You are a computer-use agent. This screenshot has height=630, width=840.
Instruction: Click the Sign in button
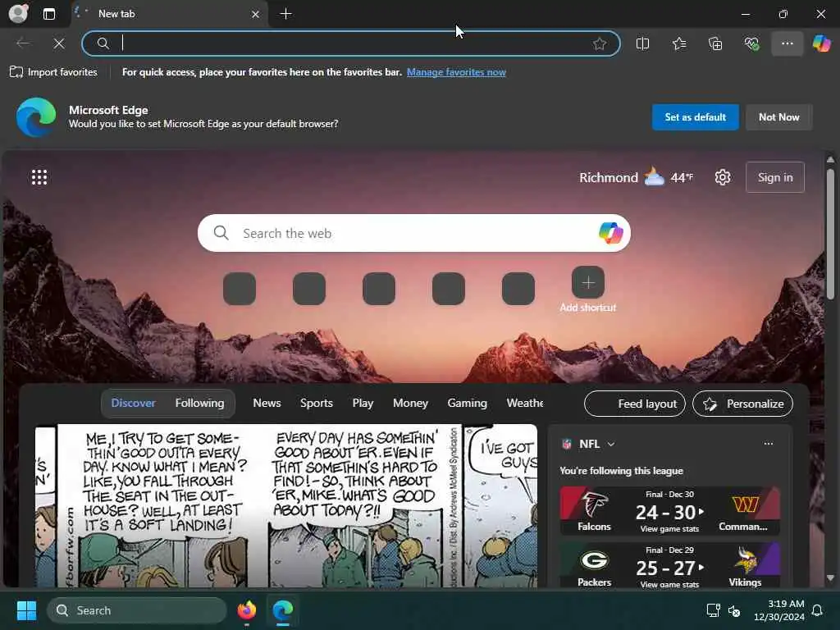coord(775,177)
